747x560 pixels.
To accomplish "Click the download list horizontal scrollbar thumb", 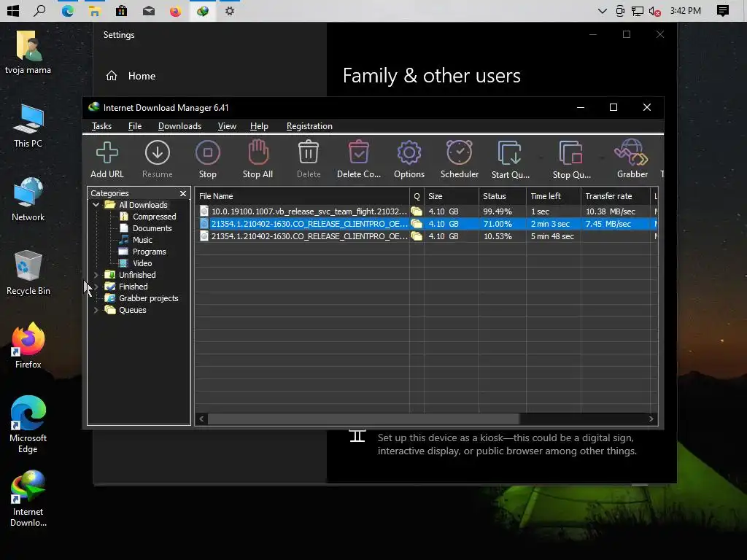I will click(363, 419).
